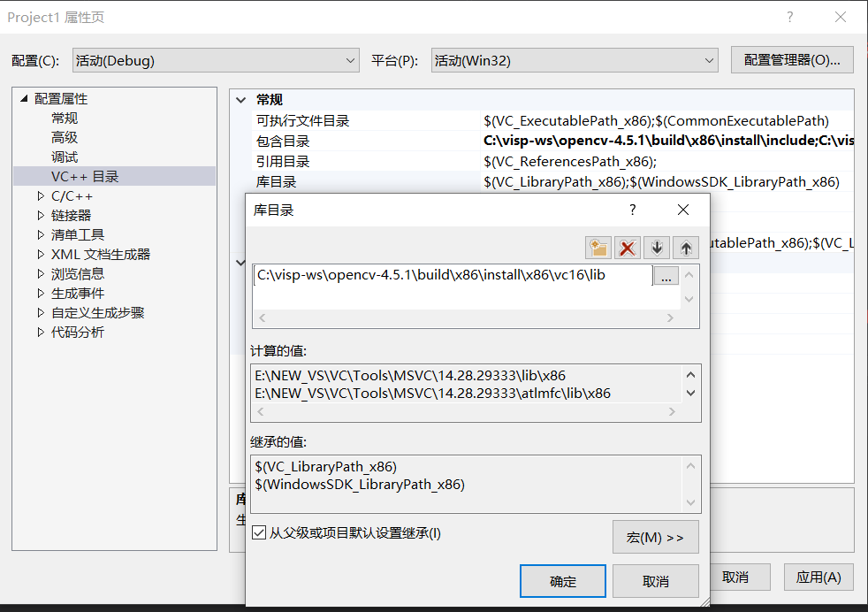Expand the 代码分析 tree node
The height and width of the screenshot is (612, 868).
[41, 333]
